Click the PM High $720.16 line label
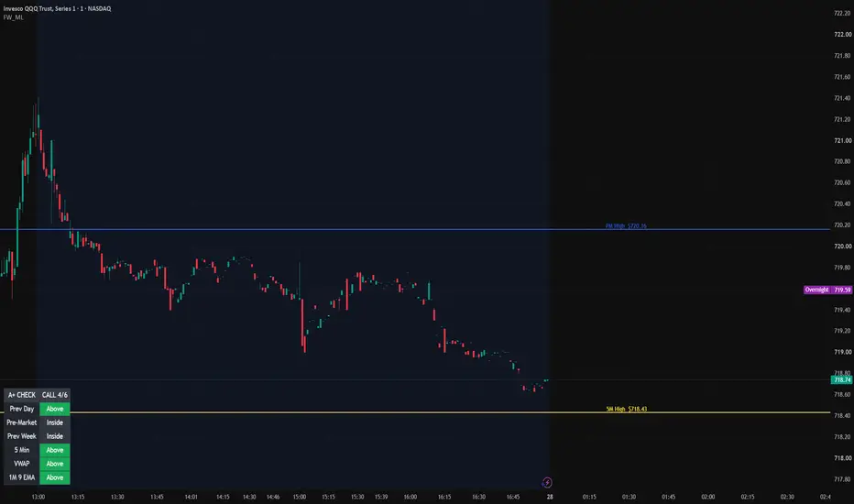 pos(626,225)
